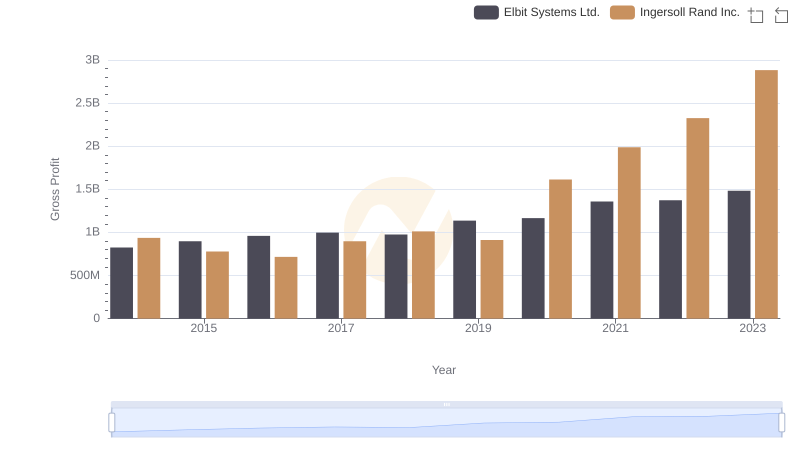Image resolution: width=800 pixels, height=461 pixels.
Task: Click the 1B y-axis label
Action: [92, 232]
